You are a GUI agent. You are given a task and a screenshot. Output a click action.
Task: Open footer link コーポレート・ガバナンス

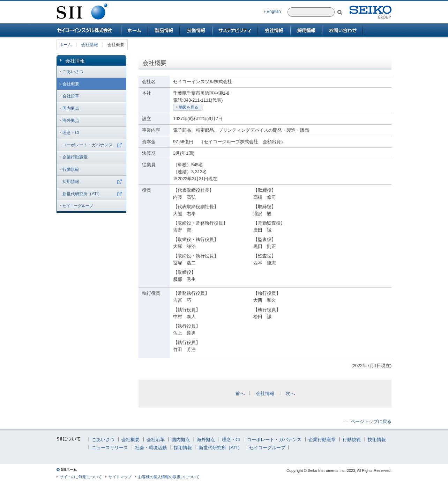tap(274, 440)
